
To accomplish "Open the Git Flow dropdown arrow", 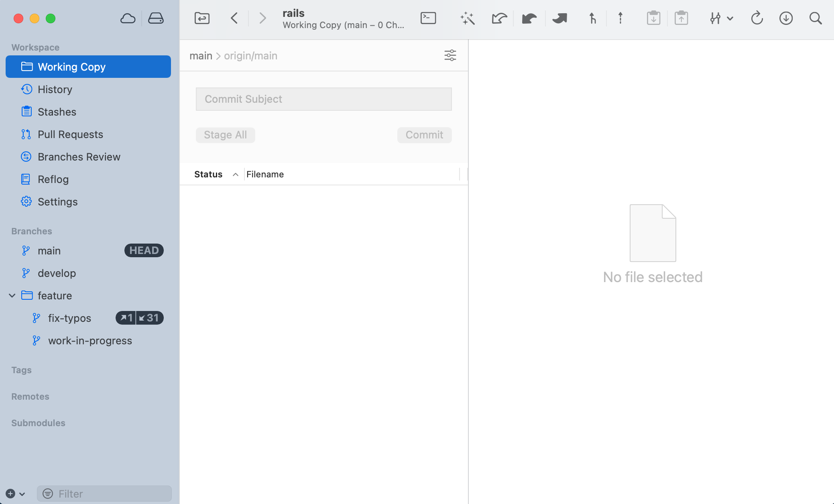I will pyautogui.click(x=730, y=18).
